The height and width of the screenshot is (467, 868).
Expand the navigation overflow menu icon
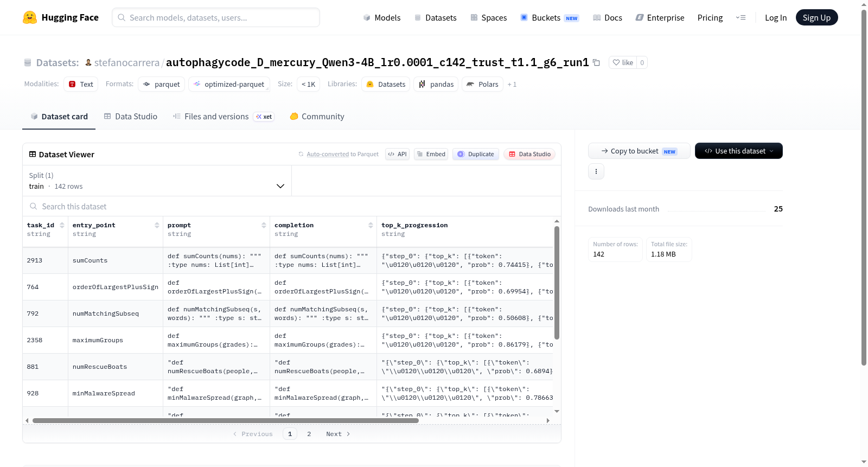click(741, 17)
